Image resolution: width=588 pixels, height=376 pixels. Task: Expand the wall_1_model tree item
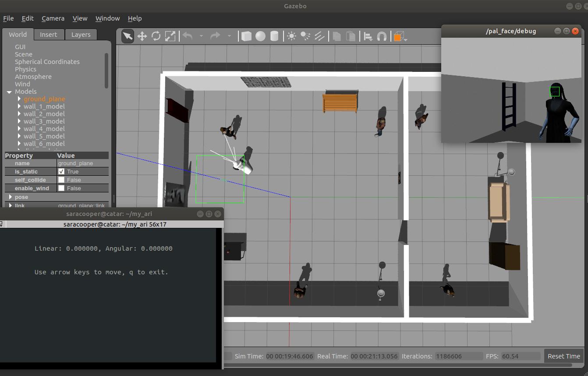coord(19,106)
